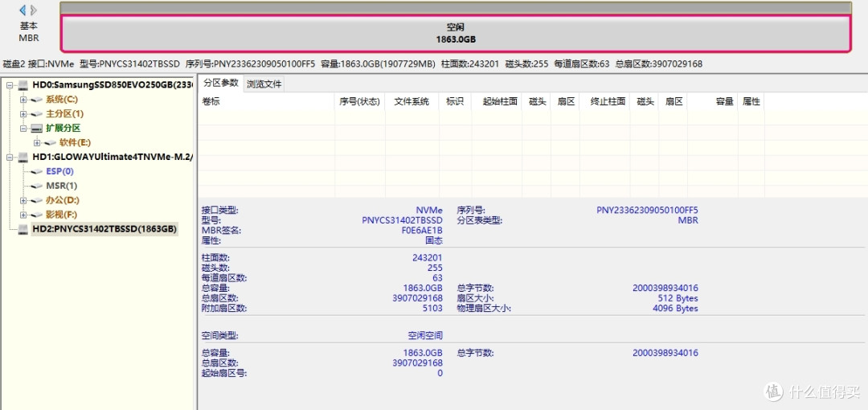
Task: Click the 属性 value 固态
Action: [434, 241]
